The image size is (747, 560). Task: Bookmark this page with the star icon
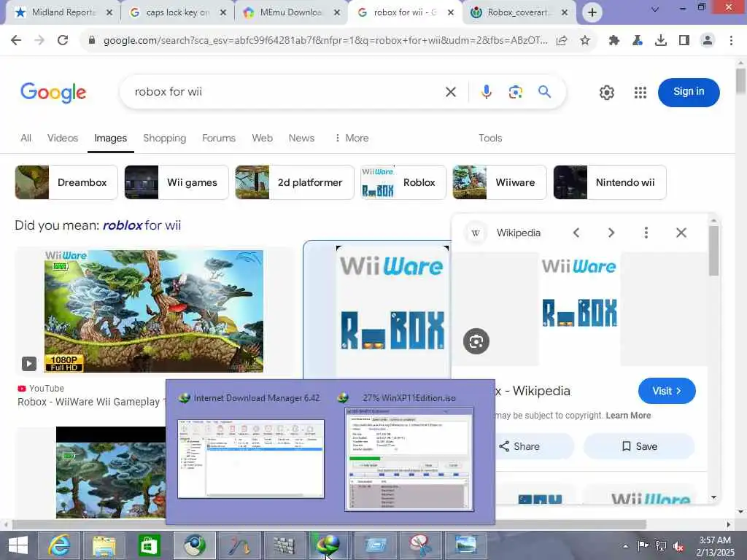tap(585, 41)
